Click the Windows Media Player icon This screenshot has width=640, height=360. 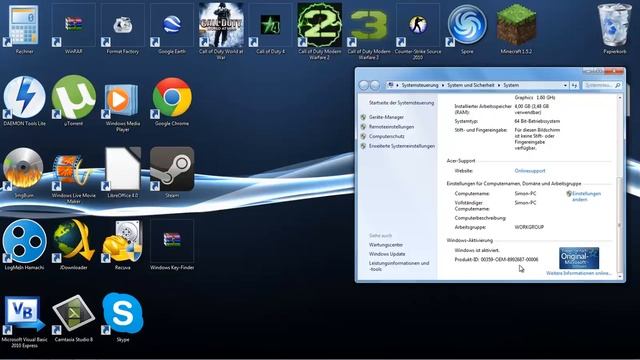click(122, 100)
